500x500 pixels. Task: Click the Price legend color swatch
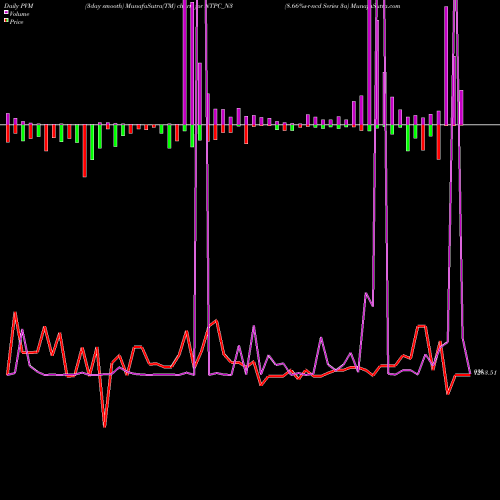click(x=6, y=21)
